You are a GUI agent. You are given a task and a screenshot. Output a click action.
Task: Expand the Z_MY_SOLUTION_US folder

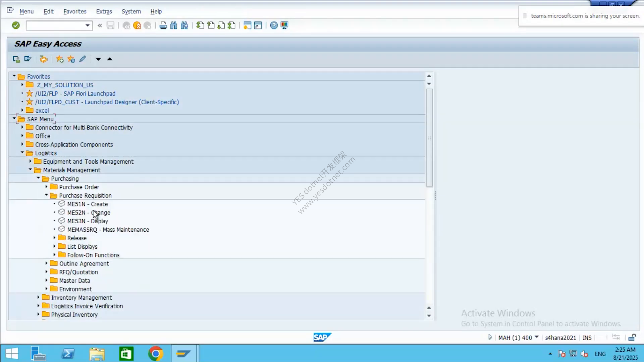click(x=22, y=85)
